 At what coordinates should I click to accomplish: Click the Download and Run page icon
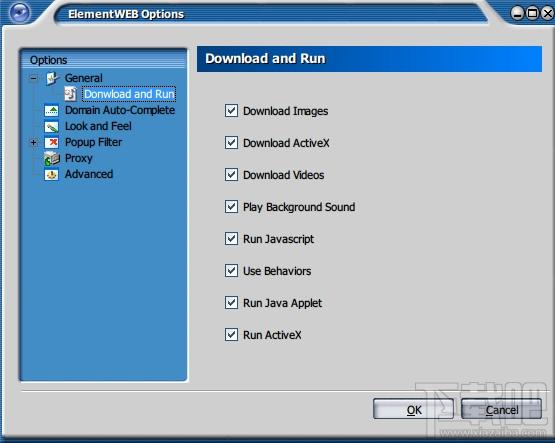70,94
